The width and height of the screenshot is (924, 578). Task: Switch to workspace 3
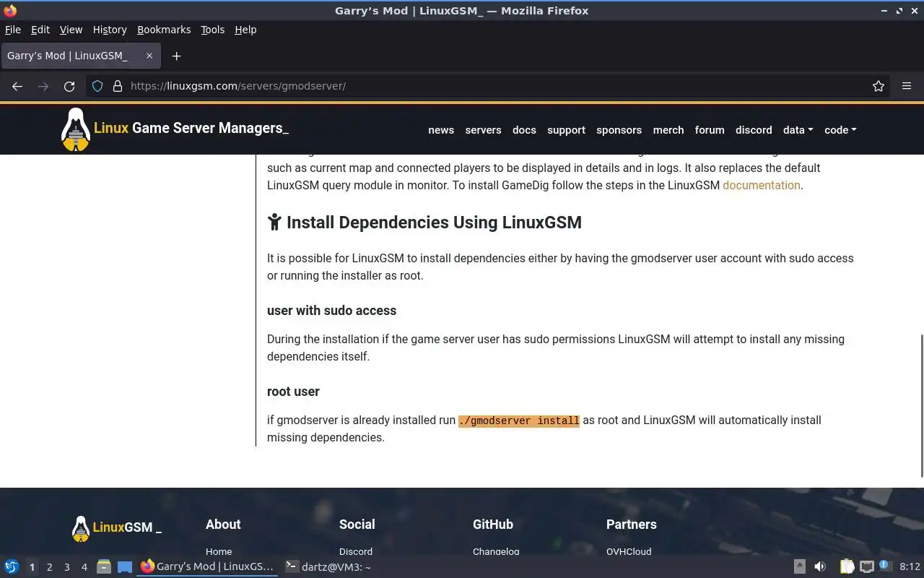pos(66,567)
